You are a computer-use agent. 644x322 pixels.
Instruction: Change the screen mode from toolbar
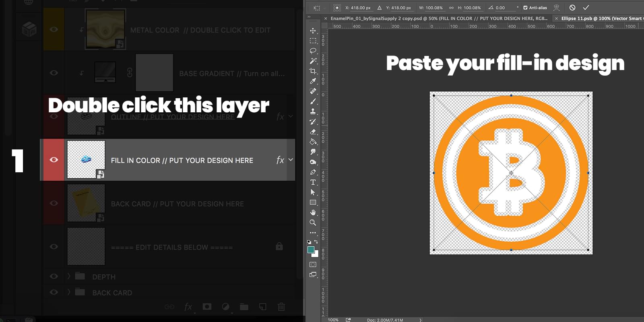(x=313, y=275)
